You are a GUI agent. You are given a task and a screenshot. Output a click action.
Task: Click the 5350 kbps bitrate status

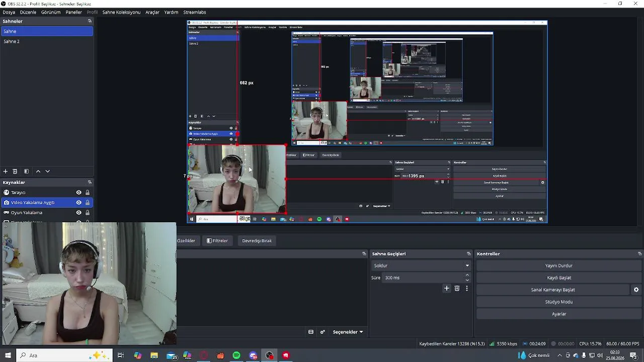tap(503, 344)
